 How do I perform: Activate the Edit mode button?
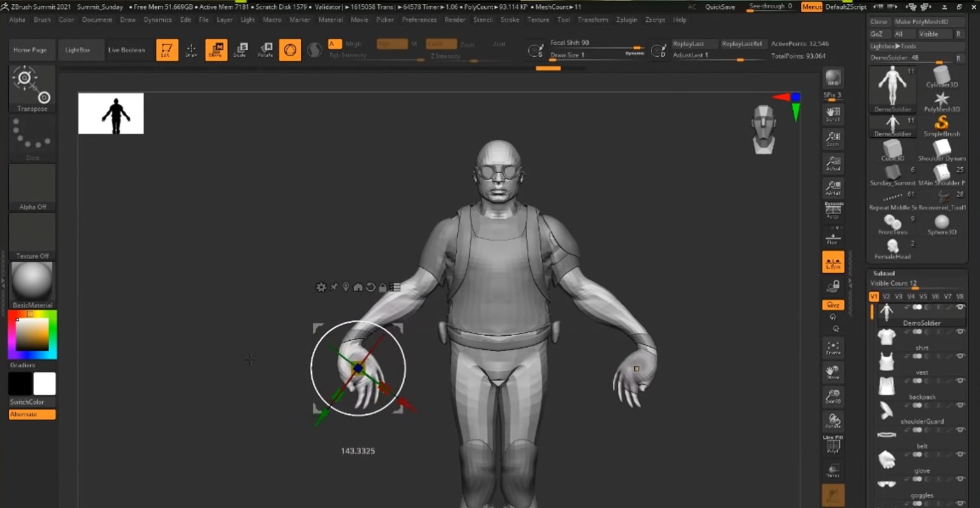point(167,50)
